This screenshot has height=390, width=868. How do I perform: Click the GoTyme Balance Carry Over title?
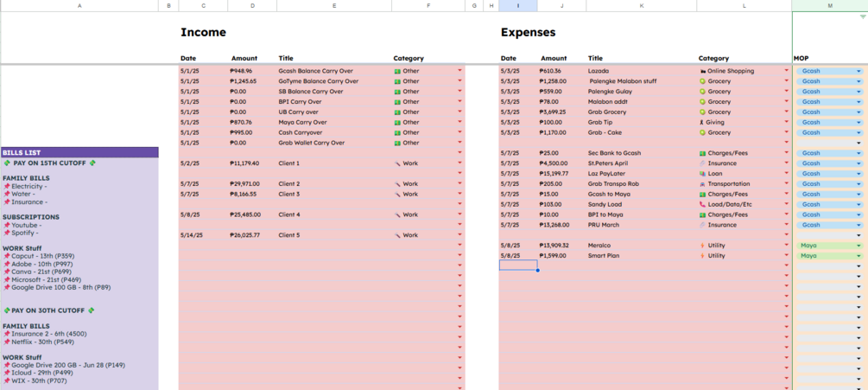[319, 81]
